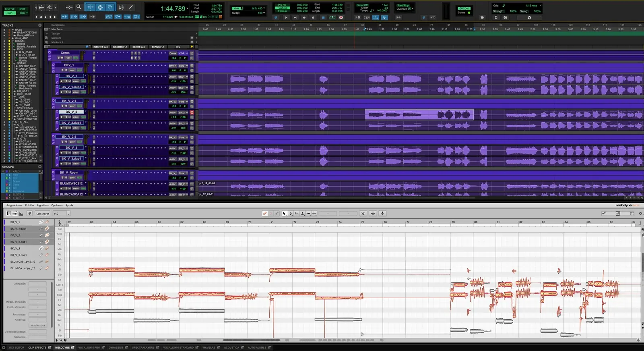Screen dimensions: 644x351
Task: Enable SPOT edit mode
Action: 22,8
